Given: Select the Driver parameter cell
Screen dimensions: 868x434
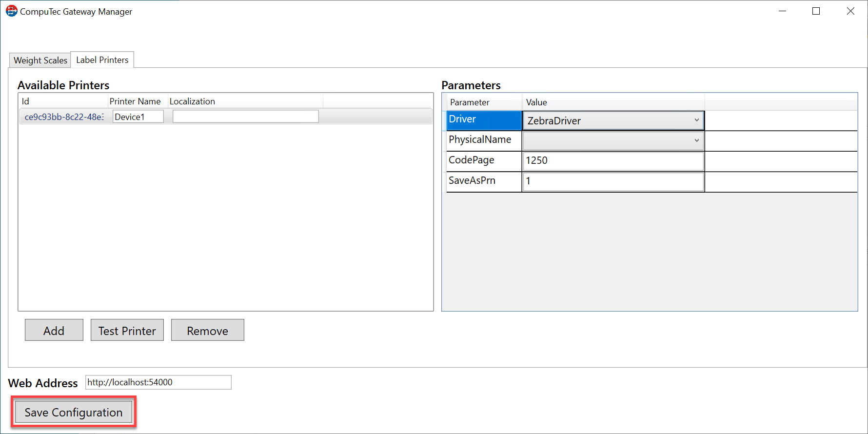Looking at the screenshot, I should pos(484,120).
